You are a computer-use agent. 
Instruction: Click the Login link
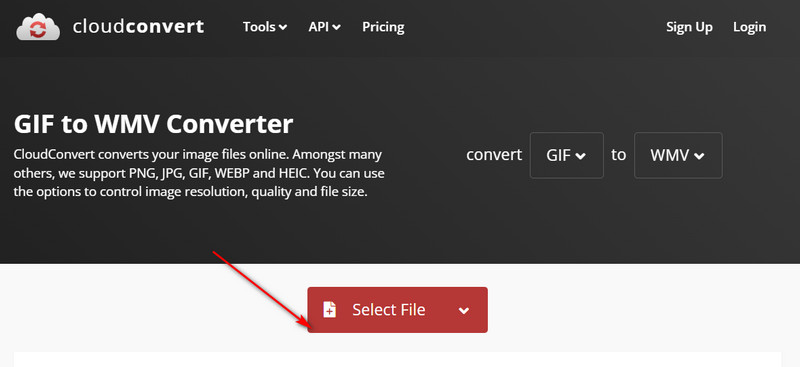[749, 27]
